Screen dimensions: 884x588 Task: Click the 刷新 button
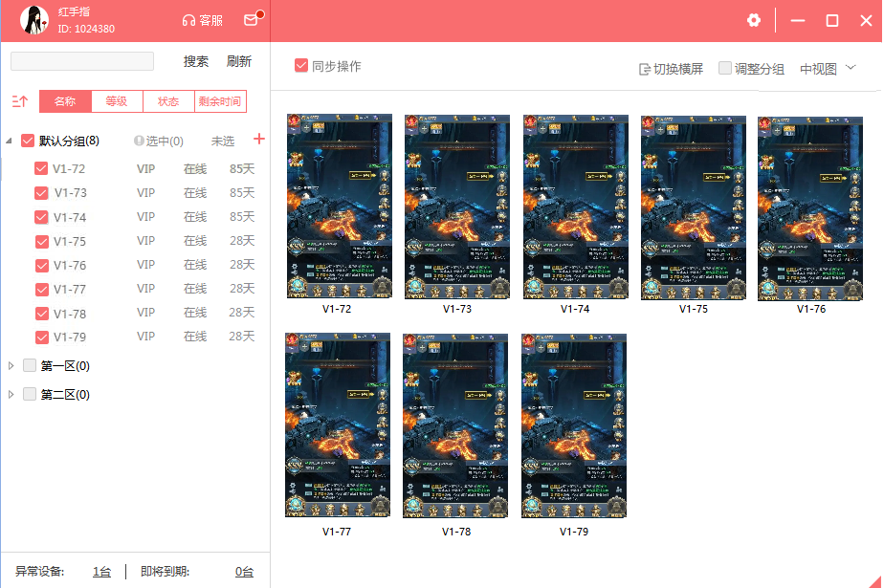pos(239,61)
